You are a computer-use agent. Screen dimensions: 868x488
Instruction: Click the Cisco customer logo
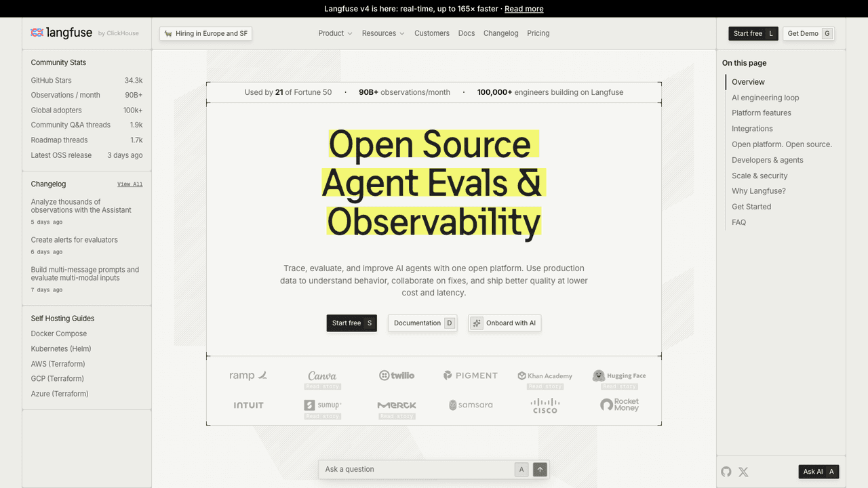[545, 405]
